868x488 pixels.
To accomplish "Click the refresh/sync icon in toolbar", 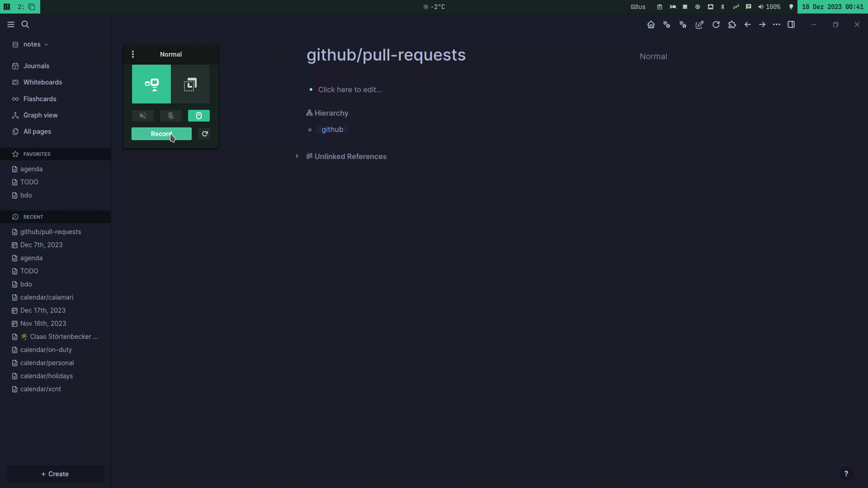I will (716, 24).
